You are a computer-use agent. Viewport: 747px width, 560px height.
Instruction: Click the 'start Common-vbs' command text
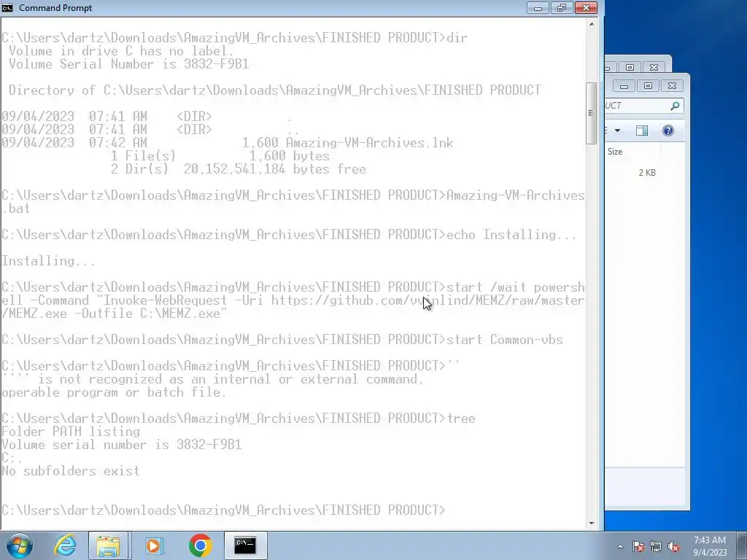[x=505, y=340]
